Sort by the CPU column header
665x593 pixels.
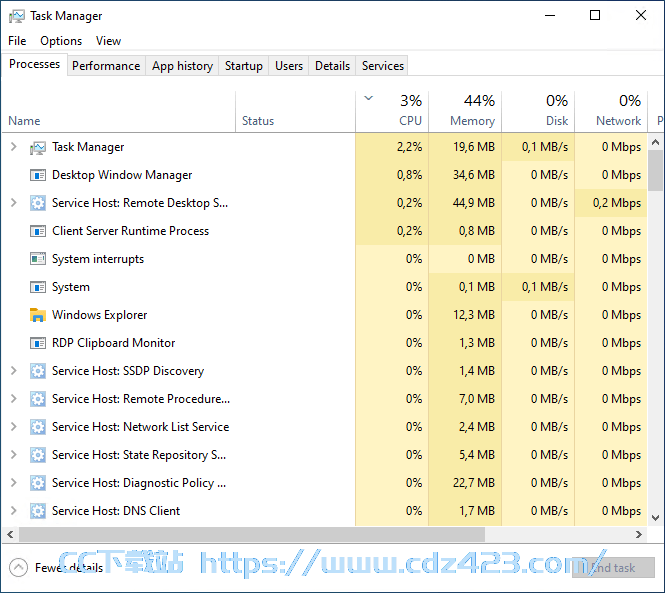(x=392, y=112)
